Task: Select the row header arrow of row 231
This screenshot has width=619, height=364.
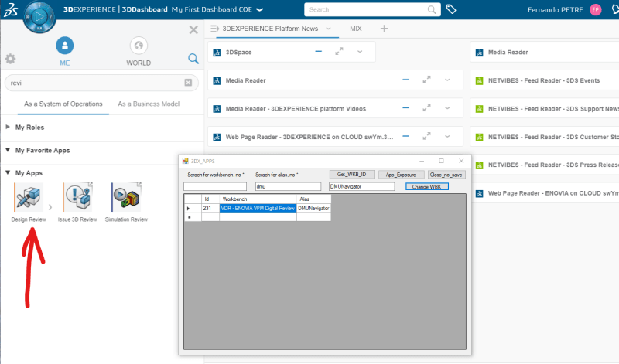Action: point(193,208)
